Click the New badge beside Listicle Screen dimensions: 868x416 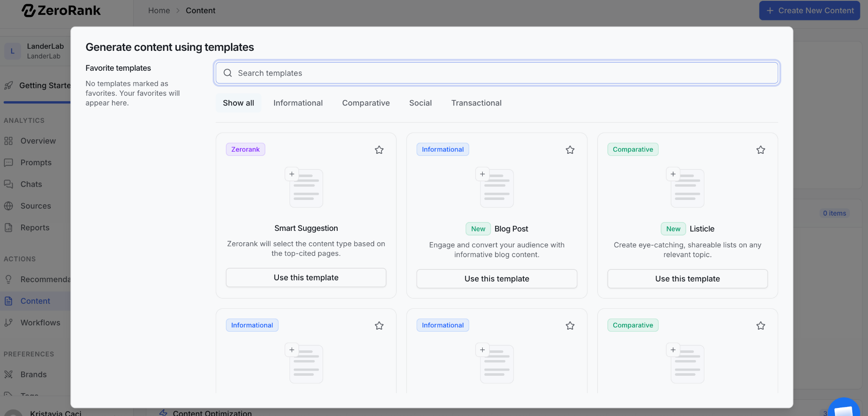point(673,229)
